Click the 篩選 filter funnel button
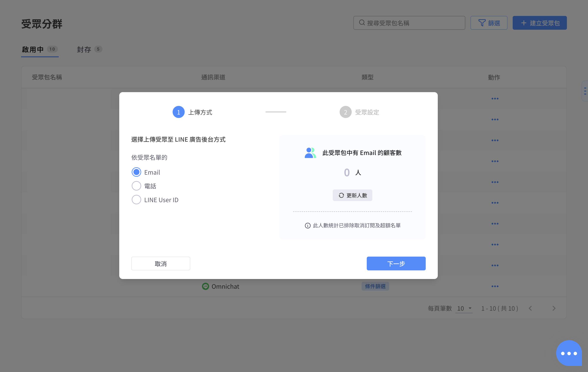The height and width of the screenshot is (372, 588). [489, 23]
